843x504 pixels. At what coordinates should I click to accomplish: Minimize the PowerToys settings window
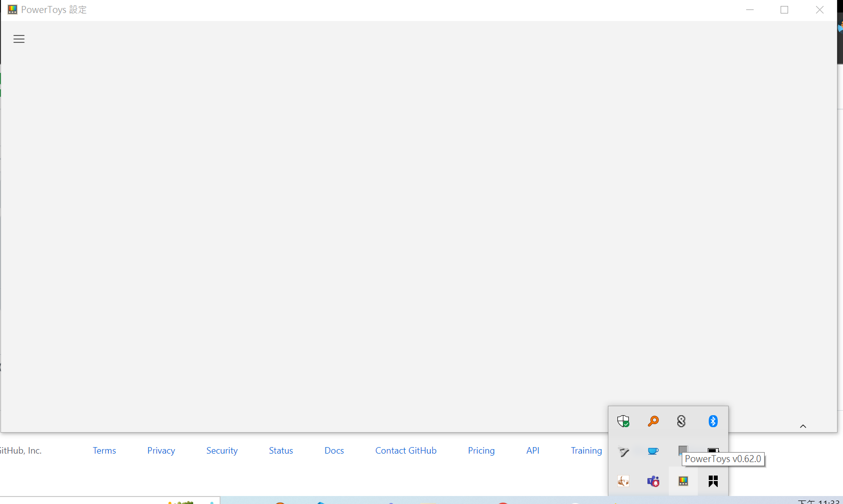pos(750,10)
